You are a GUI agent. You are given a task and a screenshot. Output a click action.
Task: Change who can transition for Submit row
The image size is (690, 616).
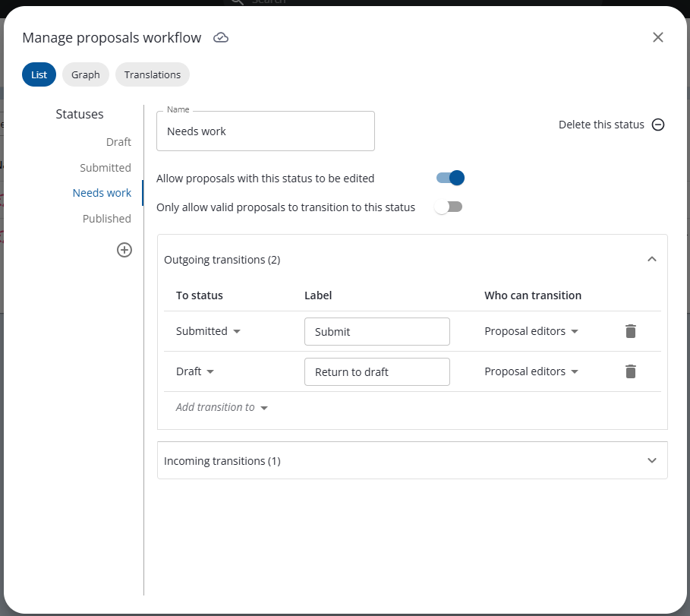pos(531,331)
